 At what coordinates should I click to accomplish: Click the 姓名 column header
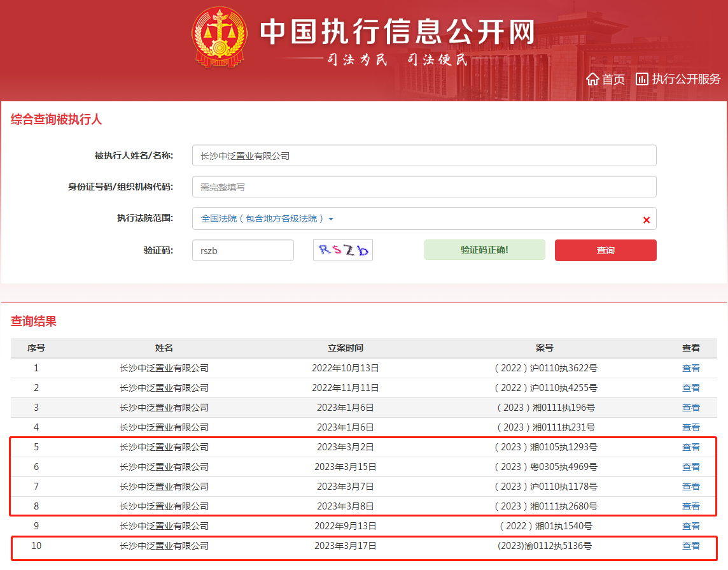164,348
